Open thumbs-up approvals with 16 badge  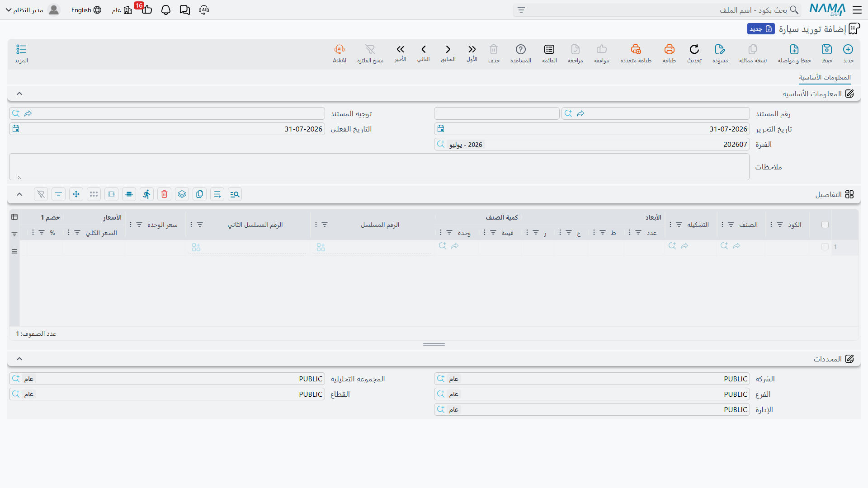(146, 9)
